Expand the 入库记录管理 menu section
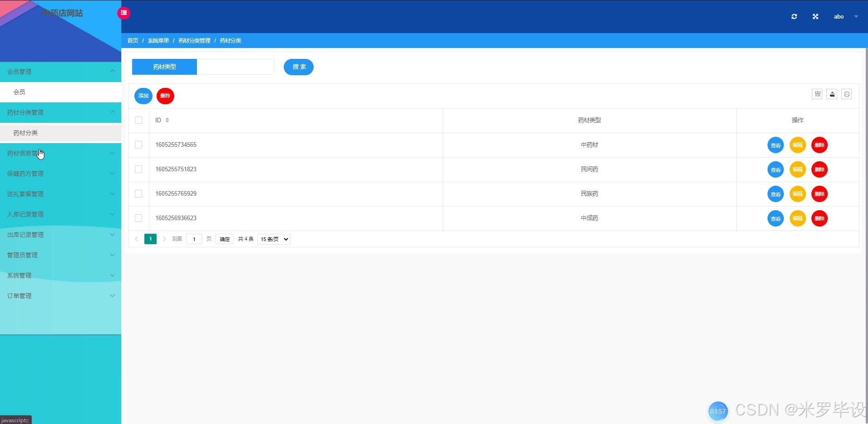 61,214
